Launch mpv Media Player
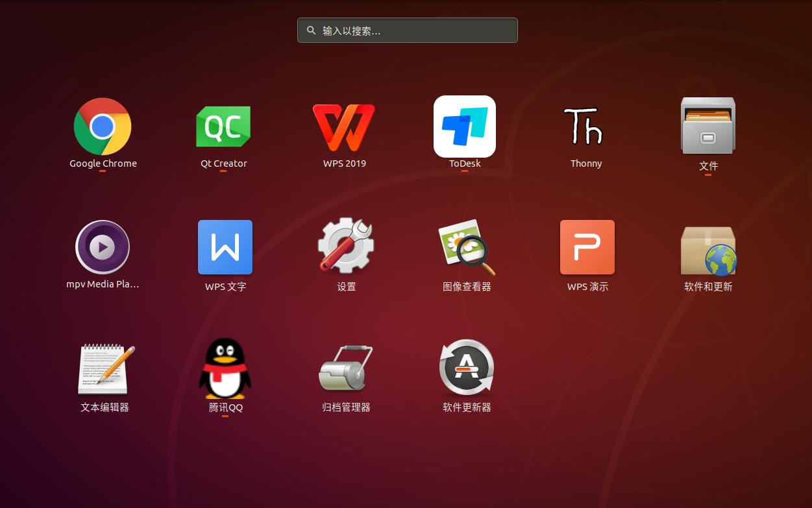 tap(103, 247)
